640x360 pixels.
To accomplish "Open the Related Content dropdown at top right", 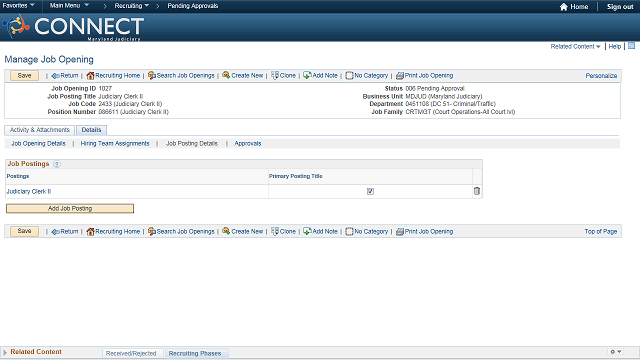I will pos(576,47).
